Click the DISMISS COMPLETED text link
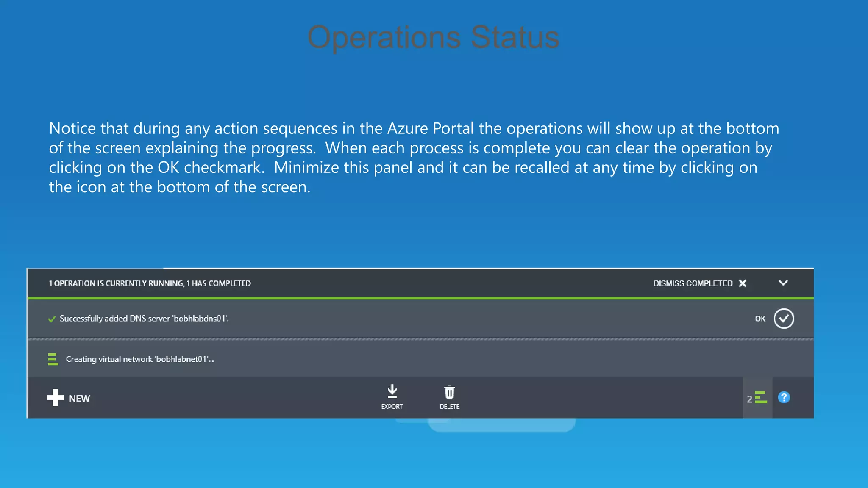Screen dimensions: 868x488 pyautogui.click(x=693, y=283)
